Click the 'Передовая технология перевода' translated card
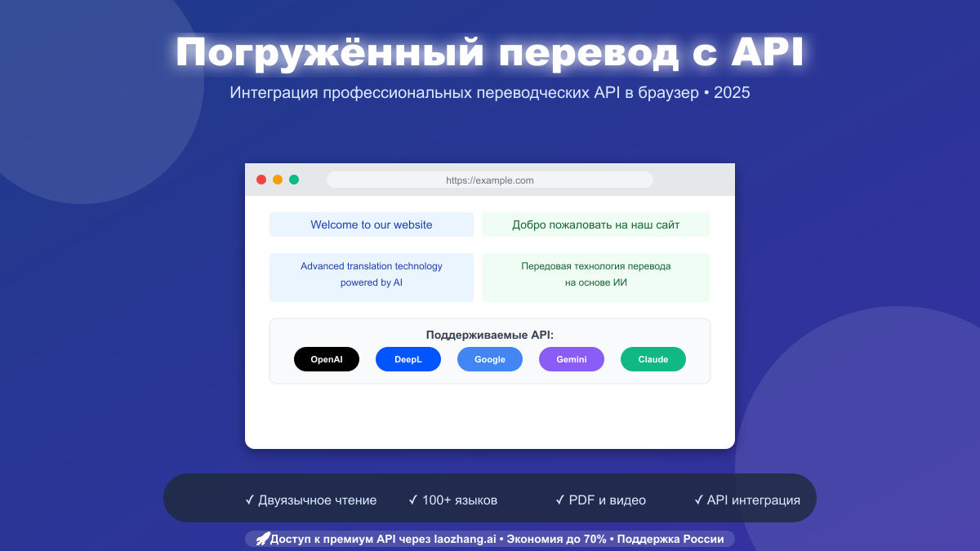 coord(596,277)
